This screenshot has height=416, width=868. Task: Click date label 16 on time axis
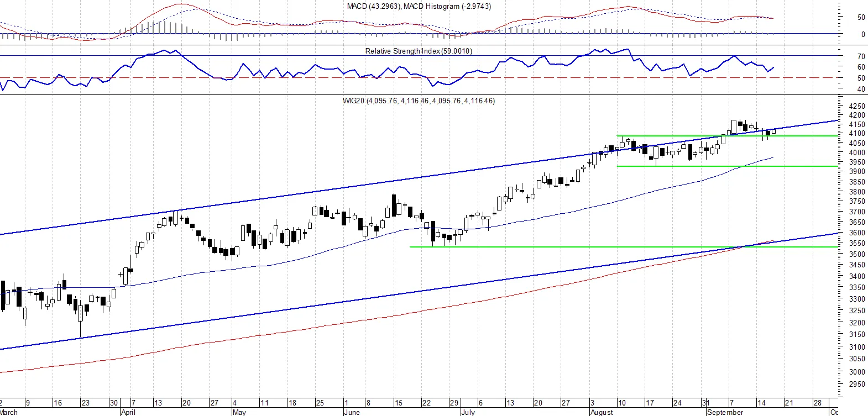(57, 403)
